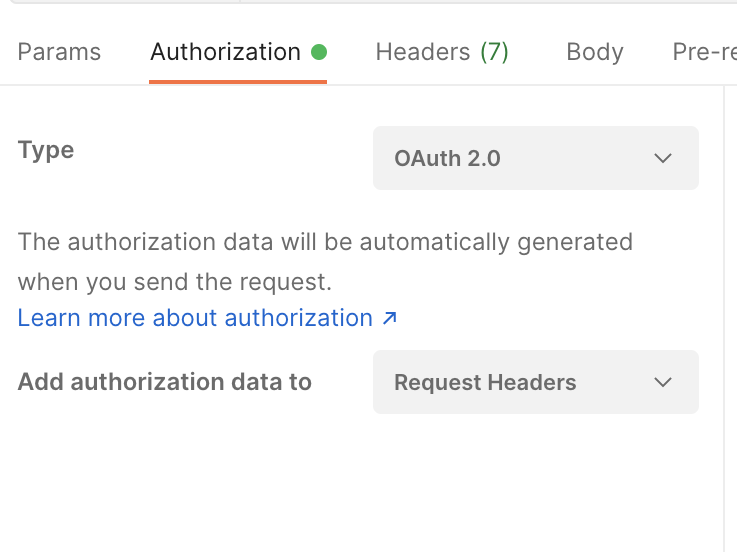737x552 pixels.
Task: Open the partially visible Pre-request tab
Action: (704, 52)
